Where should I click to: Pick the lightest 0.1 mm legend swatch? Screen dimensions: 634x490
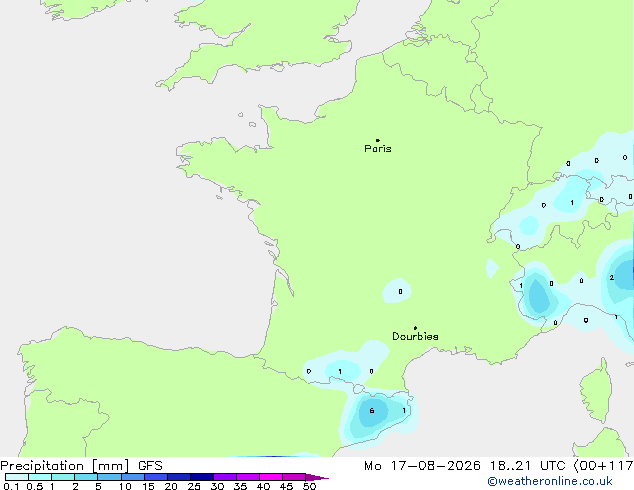pos(17,477)
